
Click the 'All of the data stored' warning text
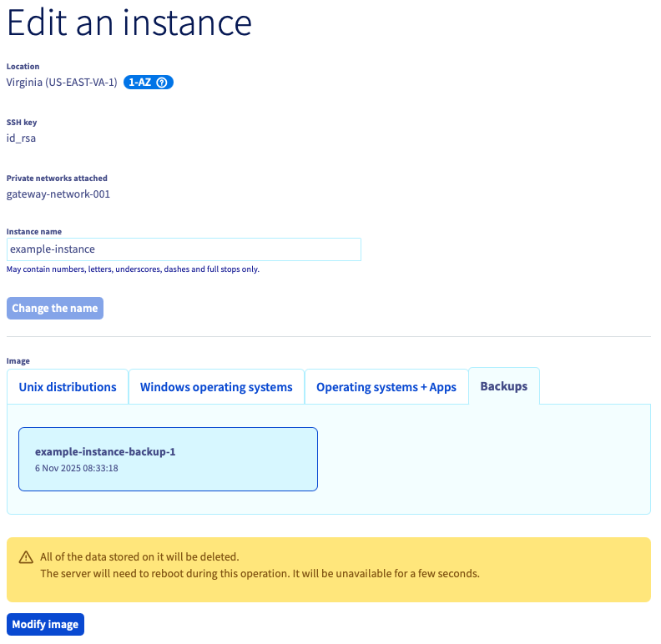pos(139,556)
